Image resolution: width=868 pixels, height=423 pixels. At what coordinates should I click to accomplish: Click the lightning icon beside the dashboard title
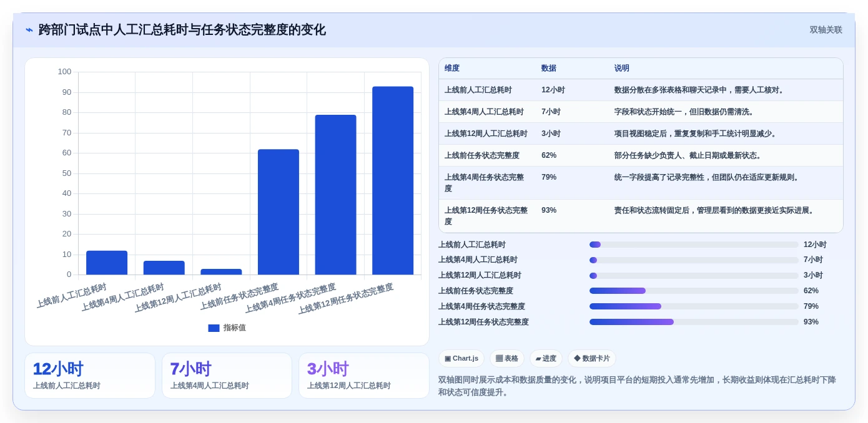(29, 30)
